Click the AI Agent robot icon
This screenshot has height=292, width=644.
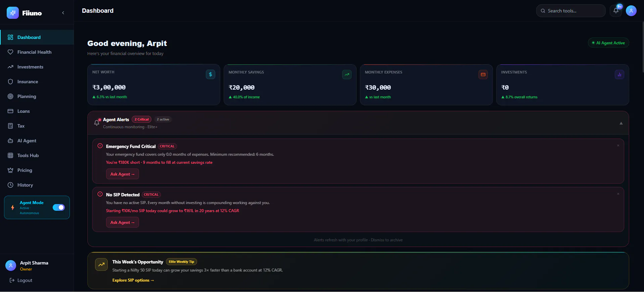point(10,141)
